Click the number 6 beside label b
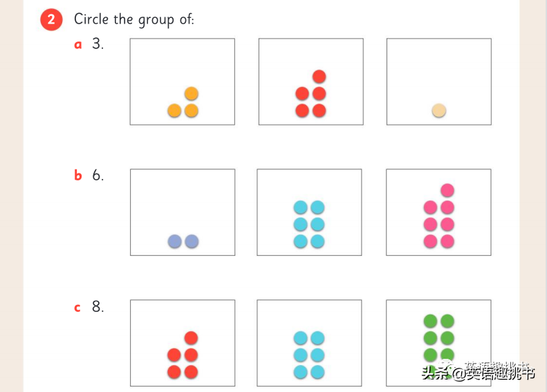The image size is (547, 392). [98, 175]
